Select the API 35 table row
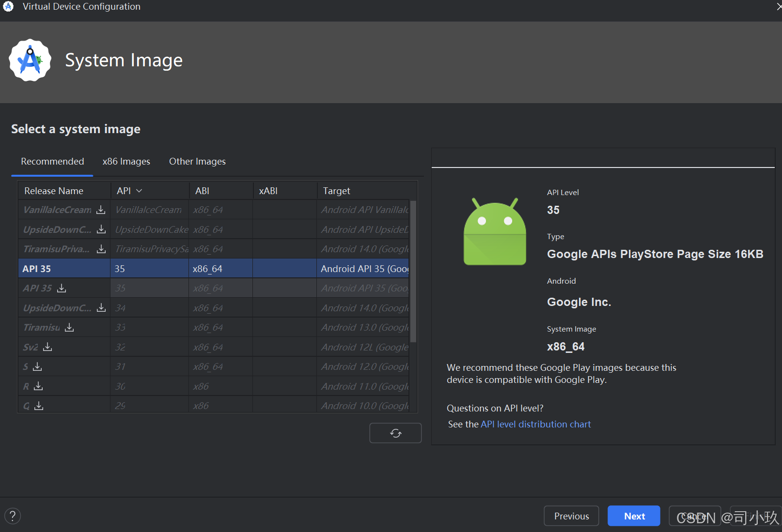782x532 pixels. (194, 268)
